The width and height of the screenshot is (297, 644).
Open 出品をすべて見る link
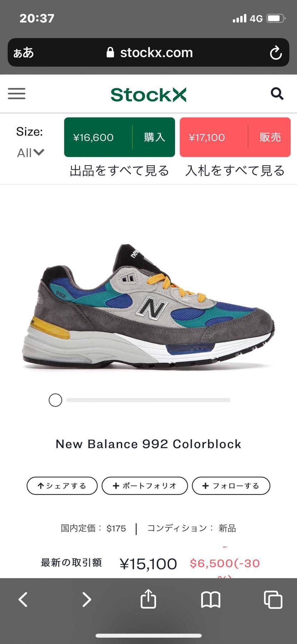pos(120,171)
